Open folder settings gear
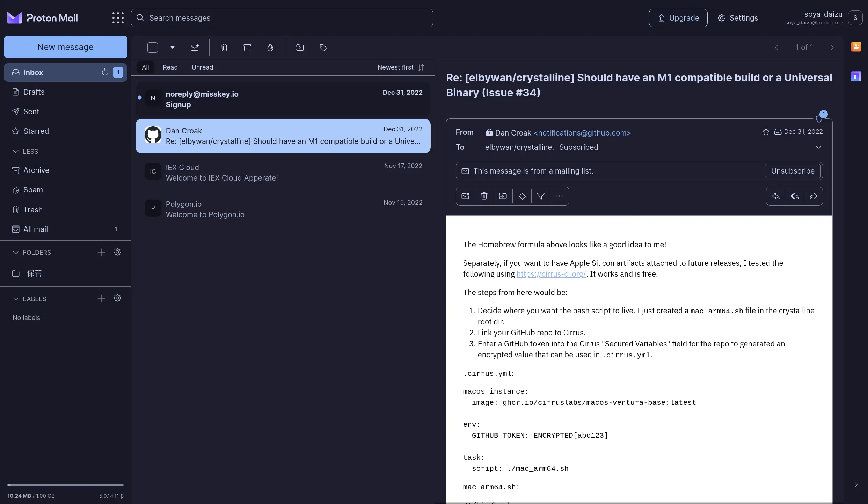 [x=117, y=252]
